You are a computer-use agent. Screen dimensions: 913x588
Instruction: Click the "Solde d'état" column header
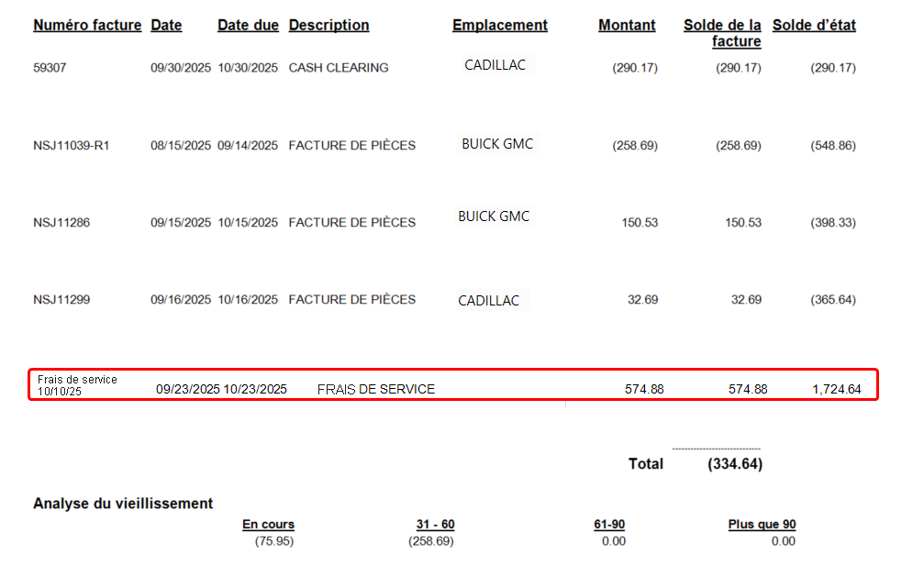[x=814, y=26]
